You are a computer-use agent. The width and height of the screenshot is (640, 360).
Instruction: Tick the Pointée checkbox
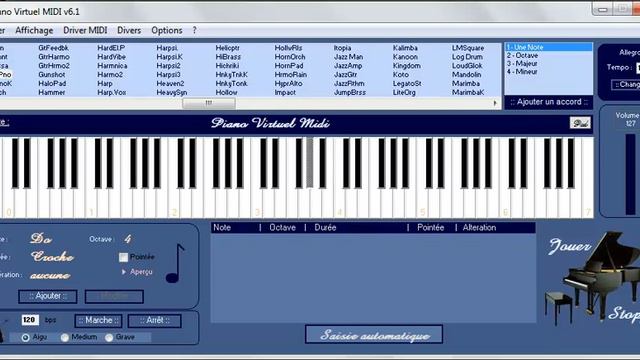[x=123, y=257]
